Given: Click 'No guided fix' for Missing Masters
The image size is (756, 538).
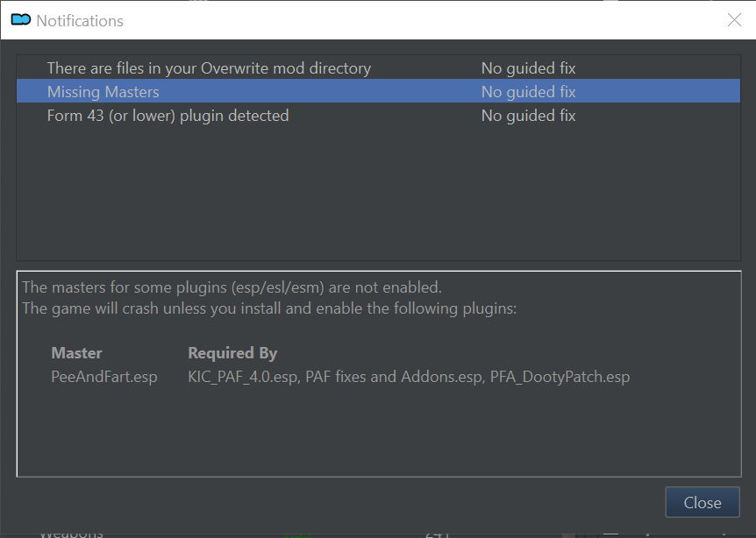Looking at the screenshot, I should (529, 91).
